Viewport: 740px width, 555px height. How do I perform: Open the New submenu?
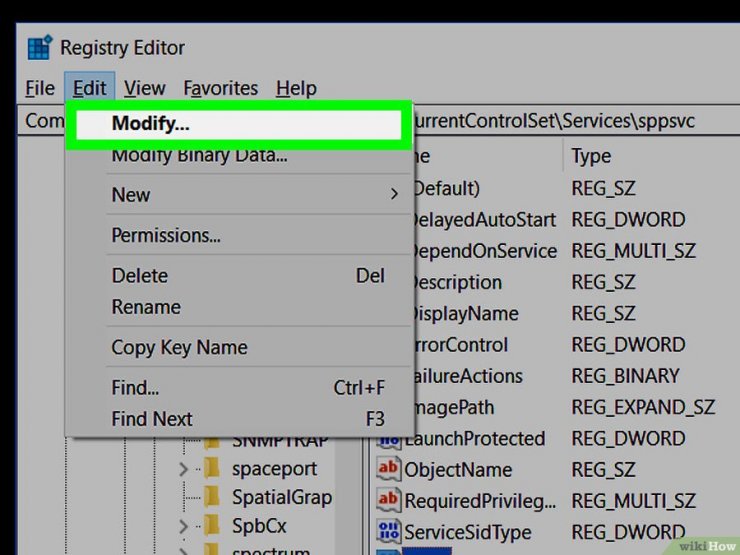[x=255, y=194]
